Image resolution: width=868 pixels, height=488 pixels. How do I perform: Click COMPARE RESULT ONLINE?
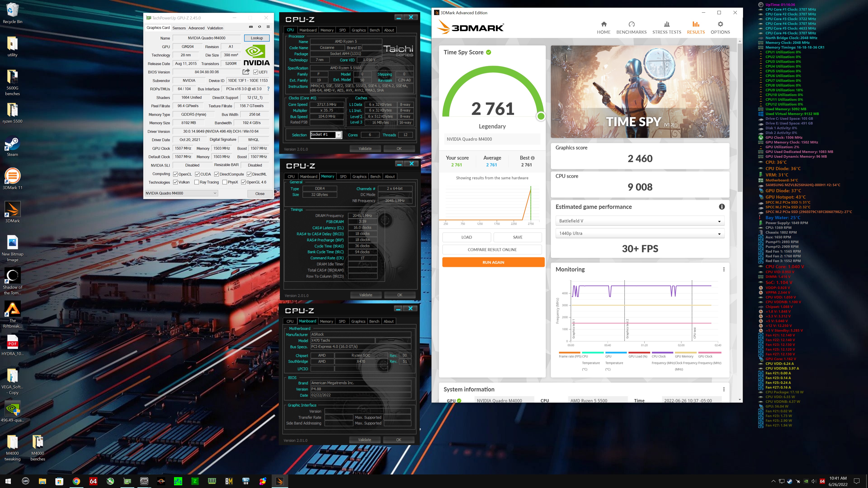[x=492, y=250]
